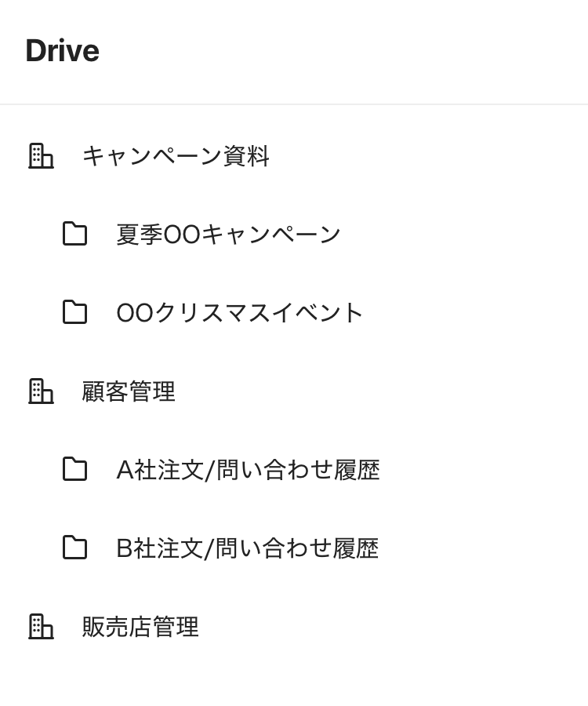Click the folder icon for B社注文/問い合わせ履歴
The image size is (588, 706).
click(74, 548)
